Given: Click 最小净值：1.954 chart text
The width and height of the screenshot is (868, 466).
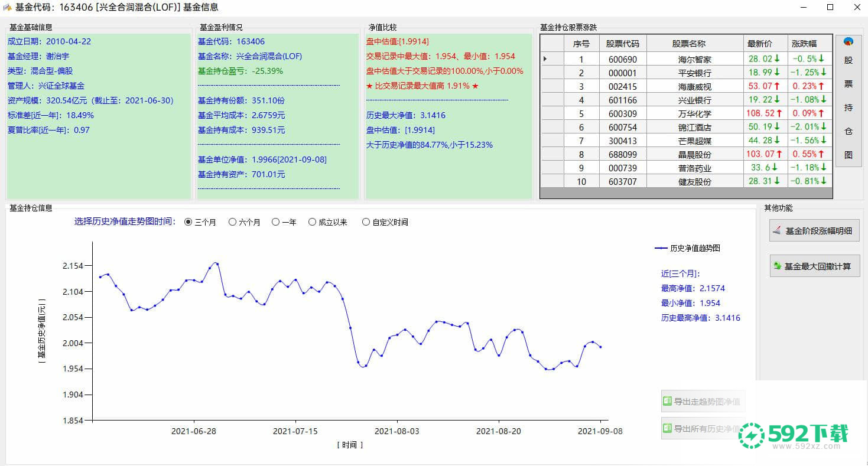Looking at the screenshot, I should tap(691, 303).
